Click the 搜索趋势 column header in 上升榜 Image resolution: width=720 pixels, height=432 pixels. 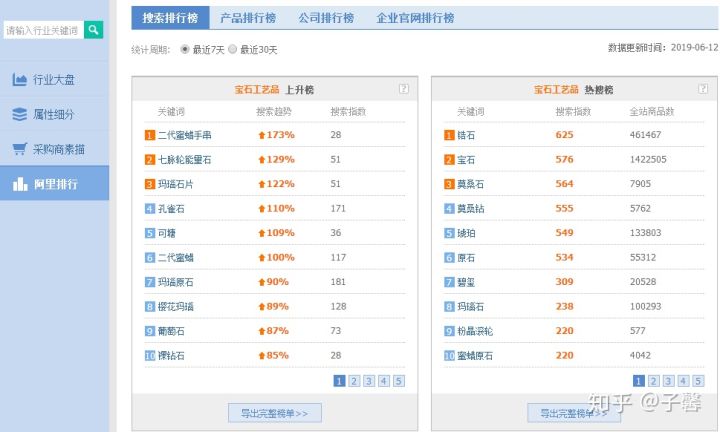(x=274, y=112)
